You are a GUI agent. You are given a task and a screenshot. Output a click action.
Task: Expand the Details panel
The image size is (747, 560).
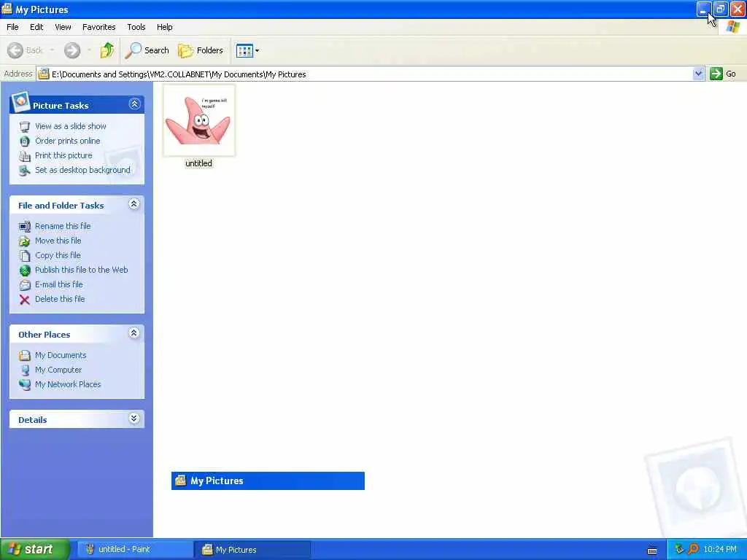coord(134,418)
